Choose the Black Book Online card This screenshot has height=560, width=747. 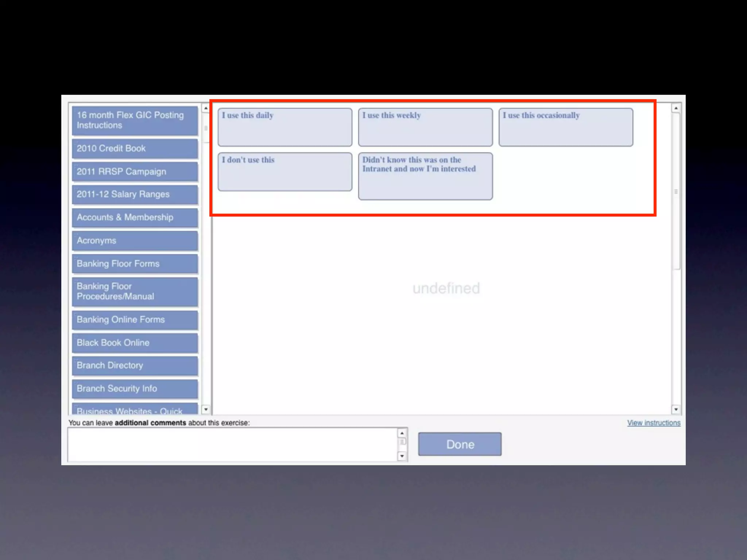[x=135, y=343]
